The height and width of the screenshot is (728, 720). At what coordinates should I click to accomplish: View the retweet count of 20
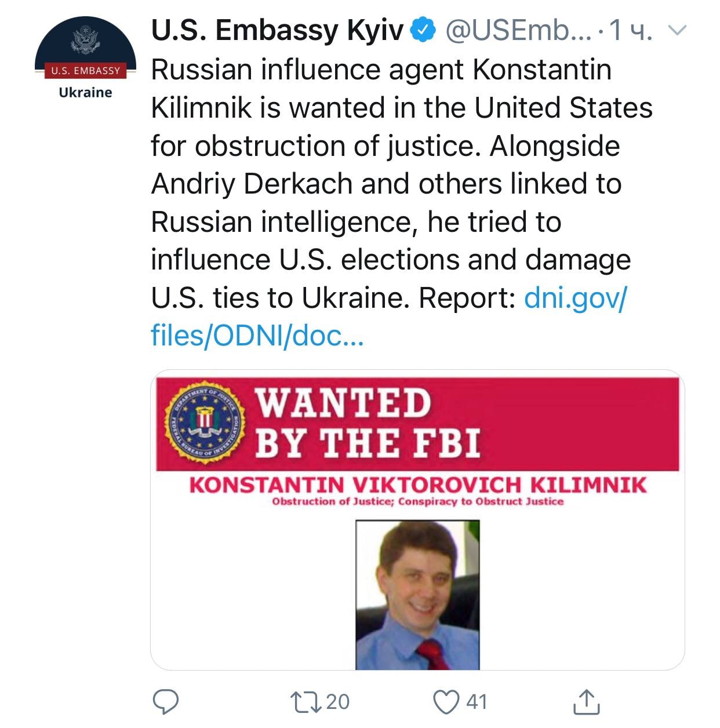(338, 701)
